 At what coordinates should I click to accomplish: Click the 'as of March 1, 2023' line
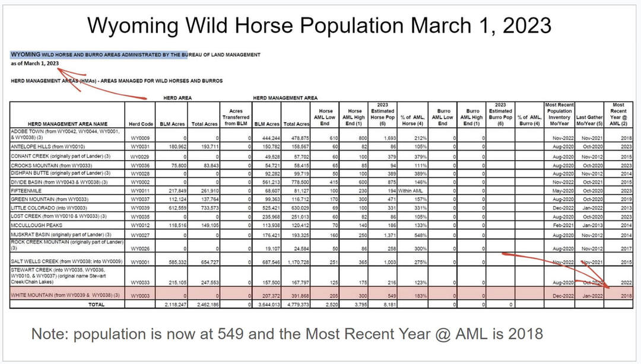click(x=35, y=63)
